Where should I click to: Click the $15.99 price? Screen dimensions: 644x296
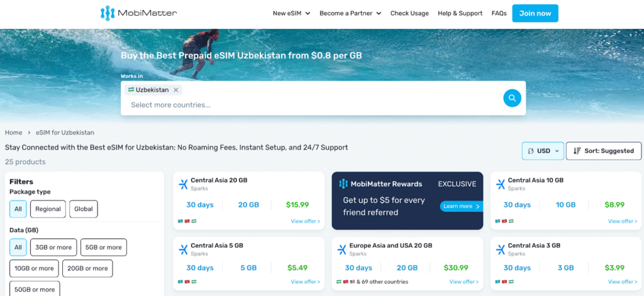297,204
